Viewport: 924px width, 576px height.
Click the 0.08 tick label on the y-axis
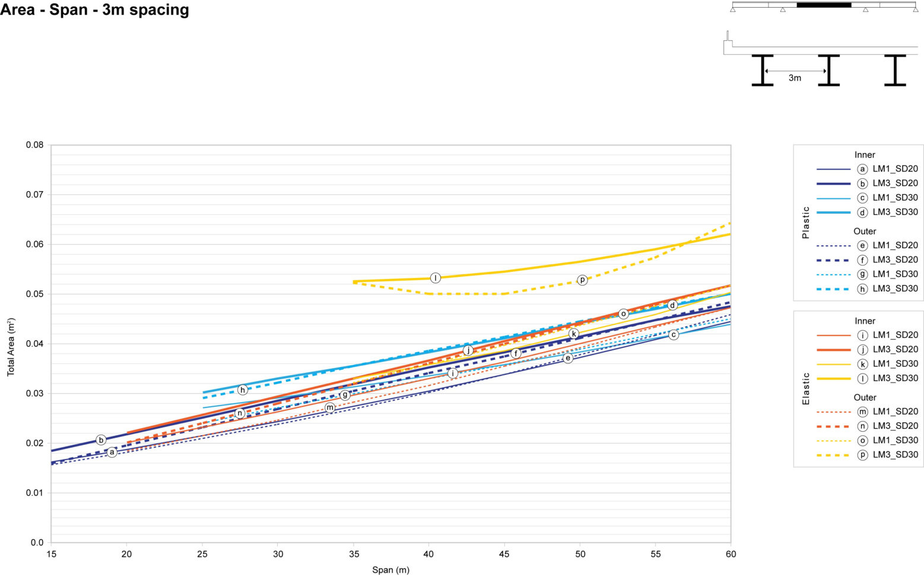coord(35,145)
